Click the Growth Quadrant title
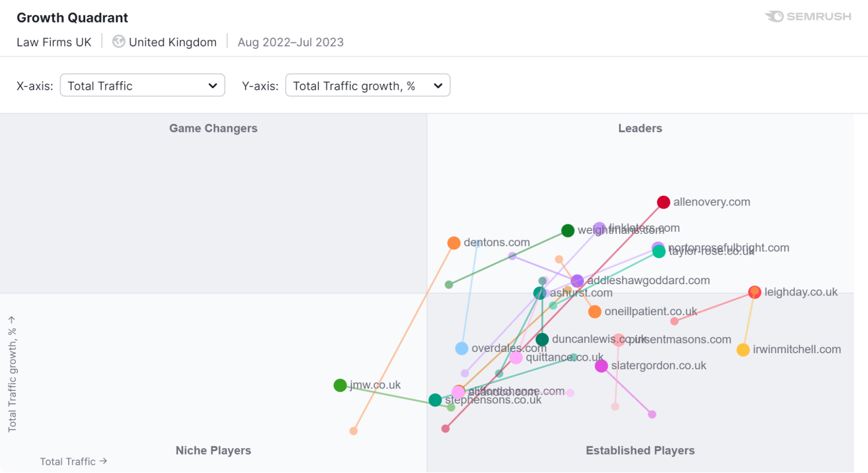The height and width of the screenshot is (473, 868). [72, 18]
